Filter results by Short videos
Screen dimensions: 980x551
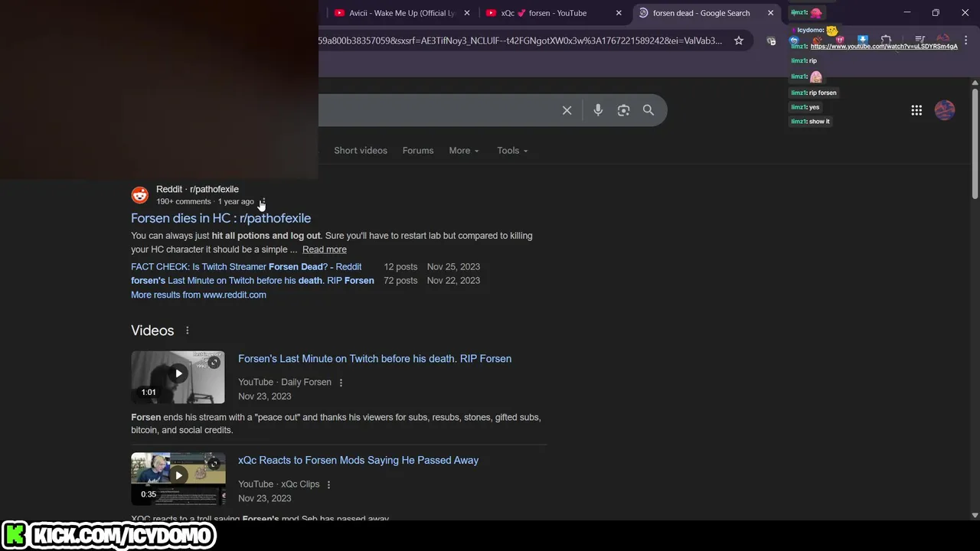coord(361,151)
